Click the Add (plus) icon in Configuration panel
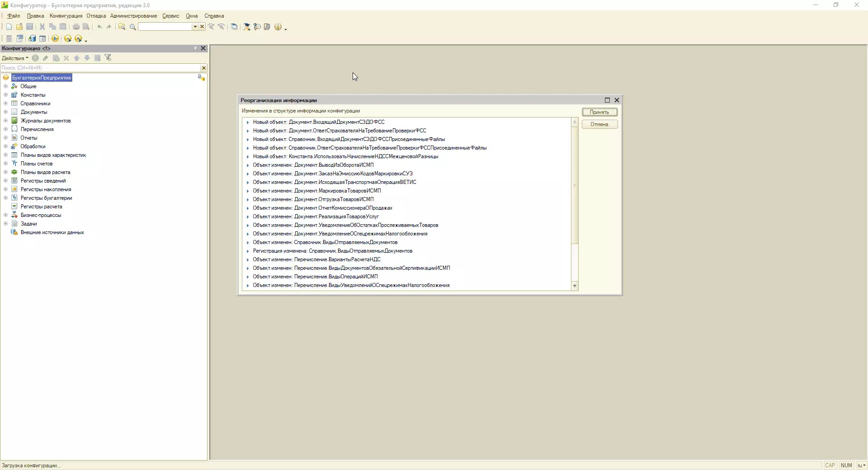Viewport: 868px width, 470px height. point(35,58)
